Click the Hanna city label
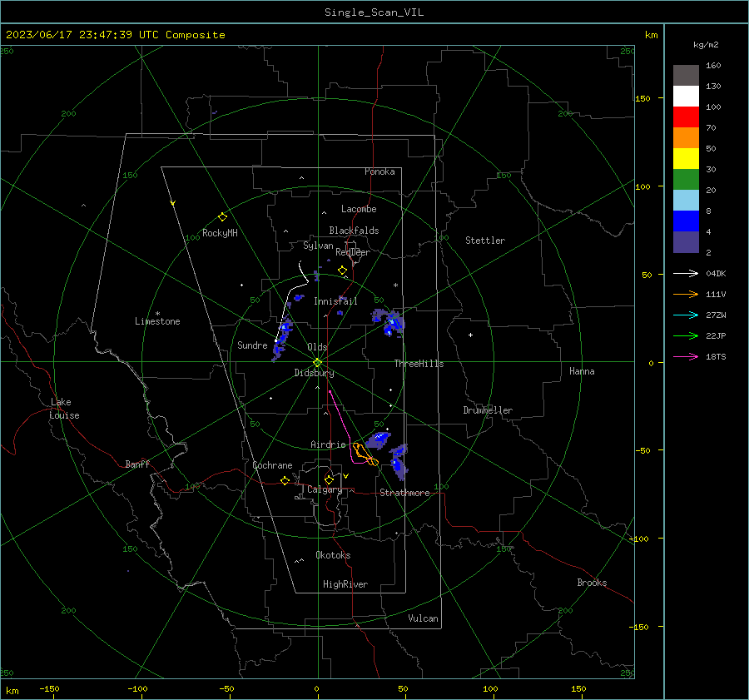This screenshot has width=749, height=700. [582, 371]
